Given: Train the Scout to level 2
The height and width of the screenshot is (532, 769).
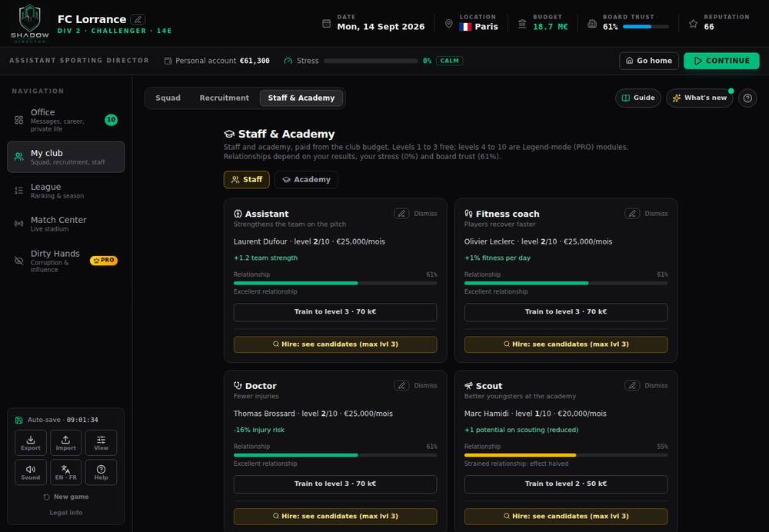Looking at the screenshot, I should point(566,484).
